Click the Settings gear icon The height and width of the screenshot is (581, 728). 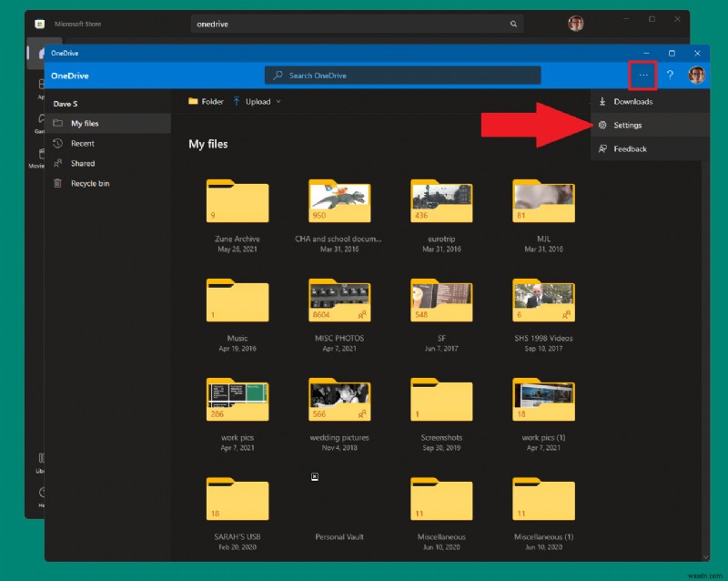[x=602, y=125]
